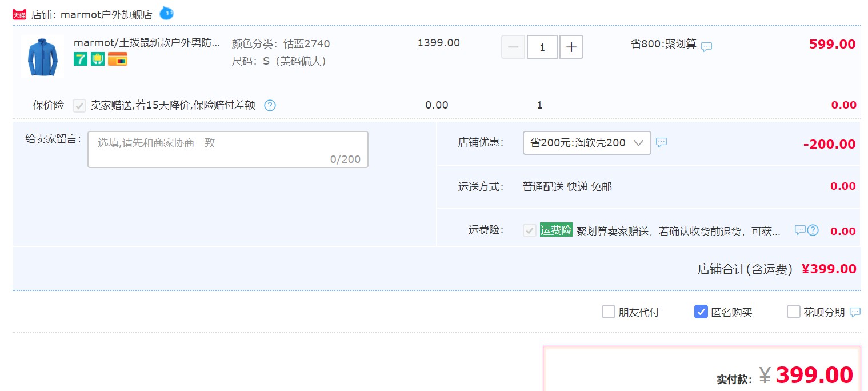Image resolution: width=868 pixels, height=391 pixels.
Task: Click the store total ¥399.00
Action: [829, 269]
